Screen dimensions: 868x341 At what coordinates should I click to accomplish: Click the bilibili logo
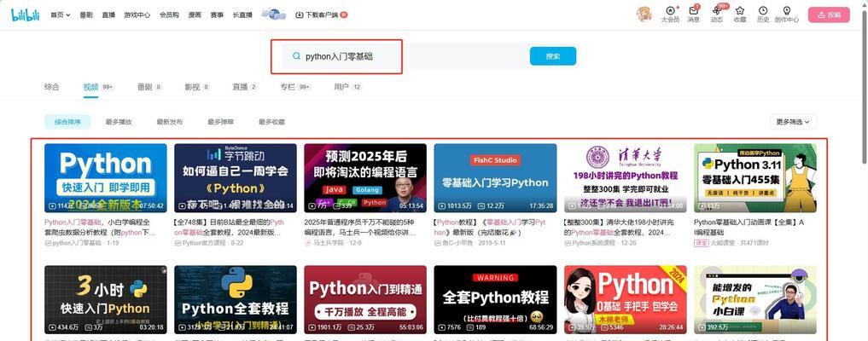point(26,15)
